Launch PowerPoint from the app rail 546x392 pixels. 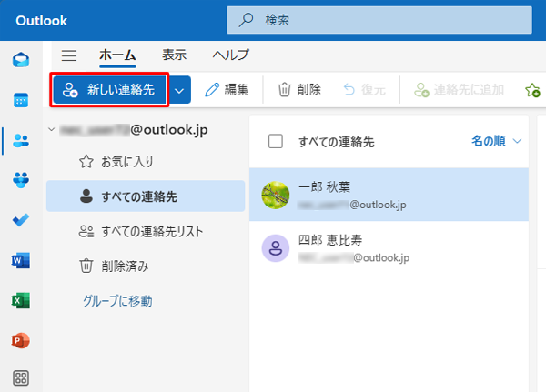point(21,340)
